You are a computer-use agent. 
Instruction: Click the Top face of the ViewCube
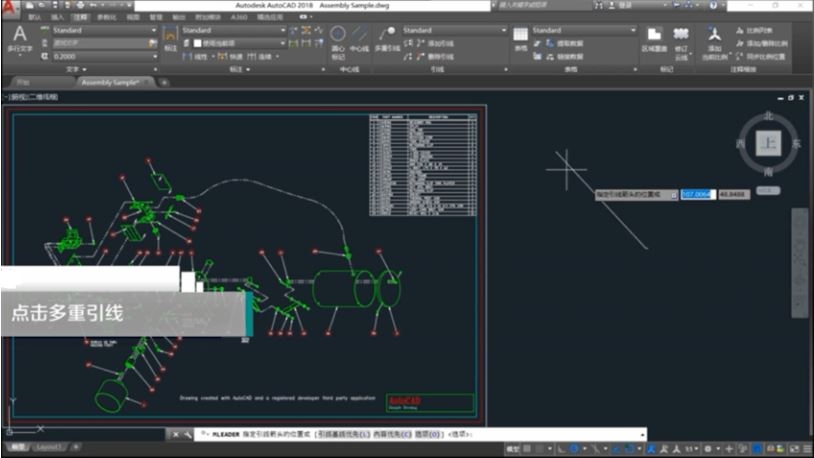click(x=768, y=143)
